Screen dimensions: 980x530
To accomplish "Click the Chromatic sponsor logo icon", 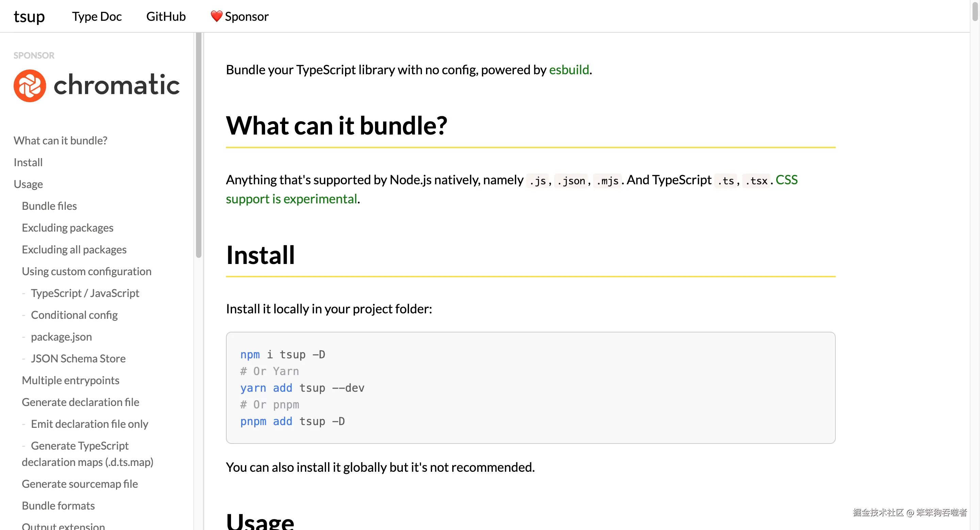I will coord(30,85).
